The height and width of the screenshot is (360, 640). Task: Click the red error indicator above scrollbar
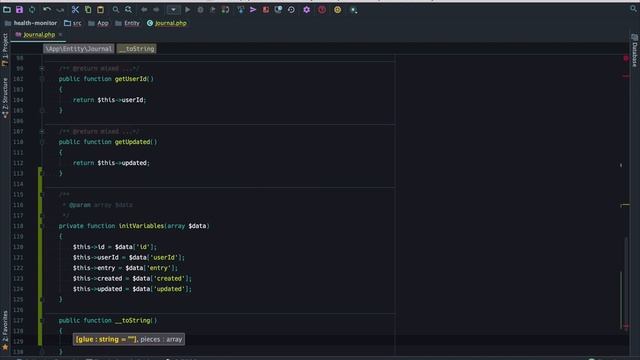click(x=626, y=58)
